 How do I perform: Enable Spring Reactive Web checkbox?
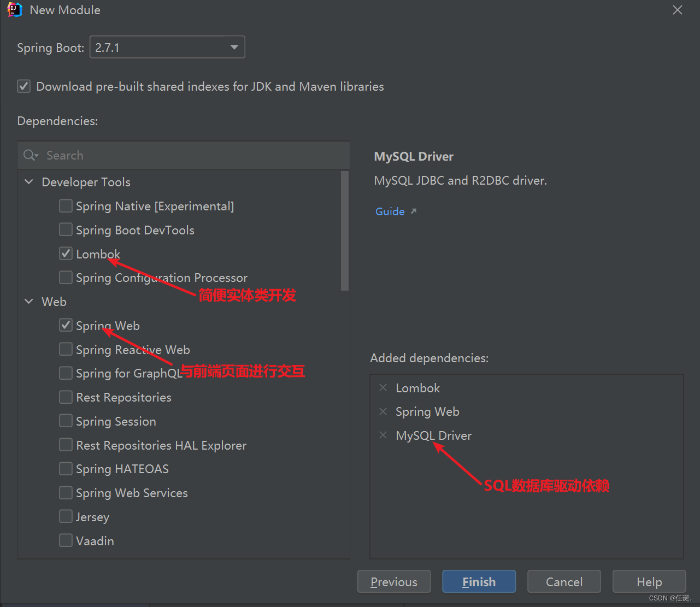66,349
